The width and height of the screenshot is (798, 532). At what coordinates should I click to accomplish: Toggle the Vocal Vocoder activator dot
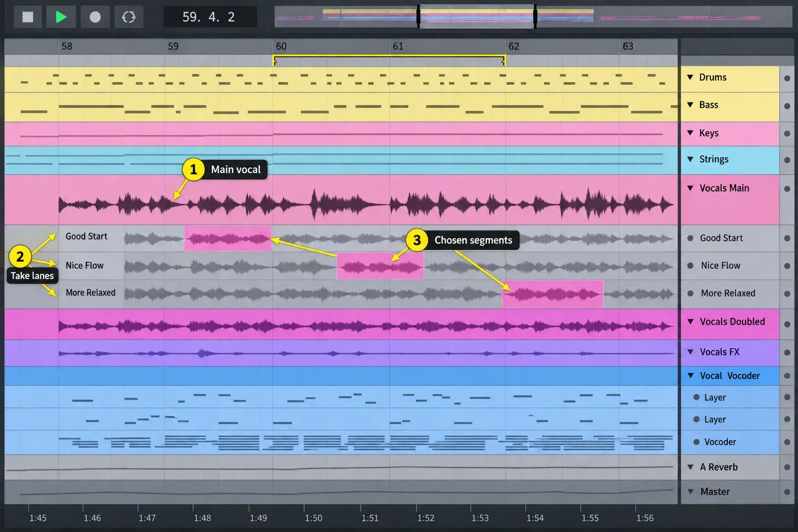(x=787, y=376)
